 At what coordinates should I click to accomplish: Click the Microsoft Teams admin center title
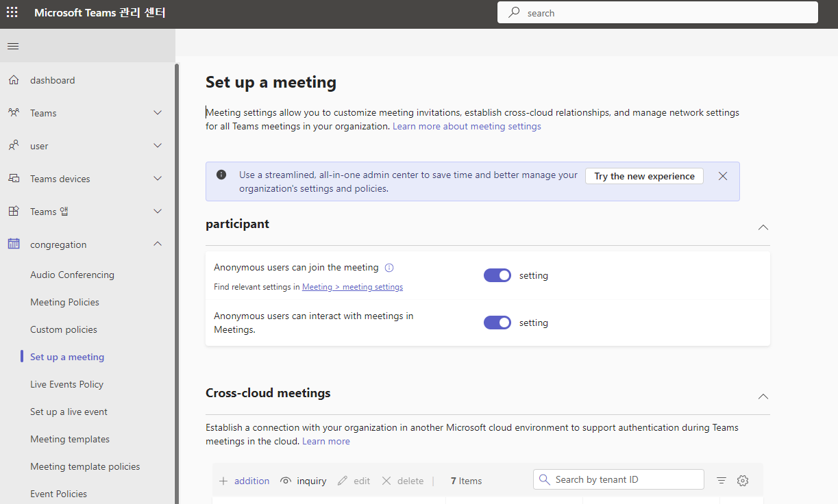coord(100,12)
